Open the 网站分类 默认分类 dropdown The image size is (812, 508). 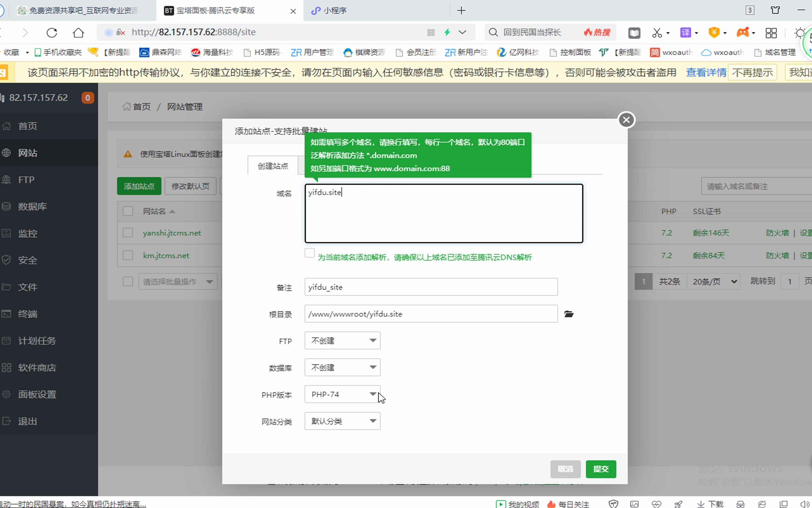(x=342, y=421)
